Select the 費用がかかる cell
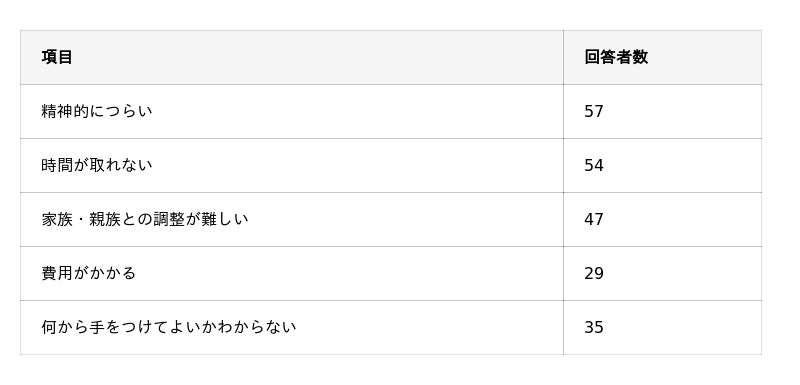Image resolution: width=800 pixels, height=385 pixels. click(292, 273)
